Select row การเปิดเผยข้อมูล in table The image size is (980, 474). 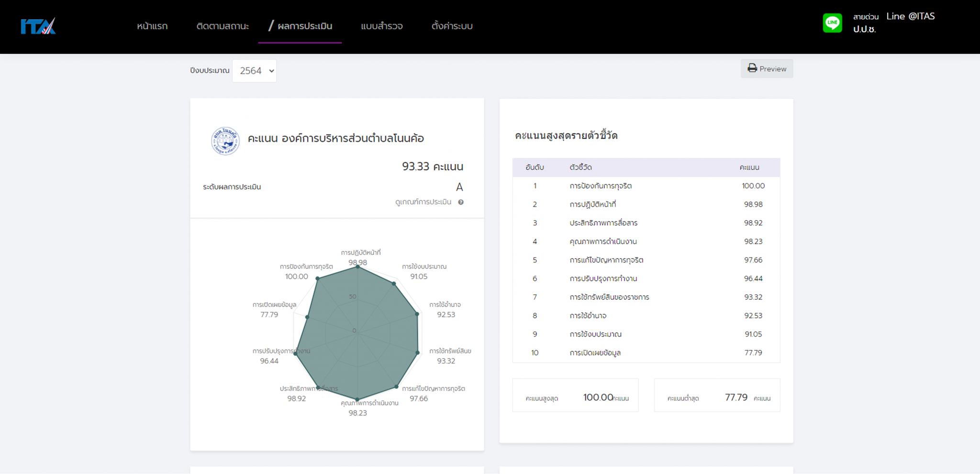646,353
